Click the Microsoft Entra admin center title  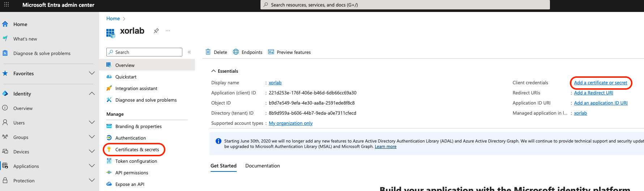pos(58,5)
